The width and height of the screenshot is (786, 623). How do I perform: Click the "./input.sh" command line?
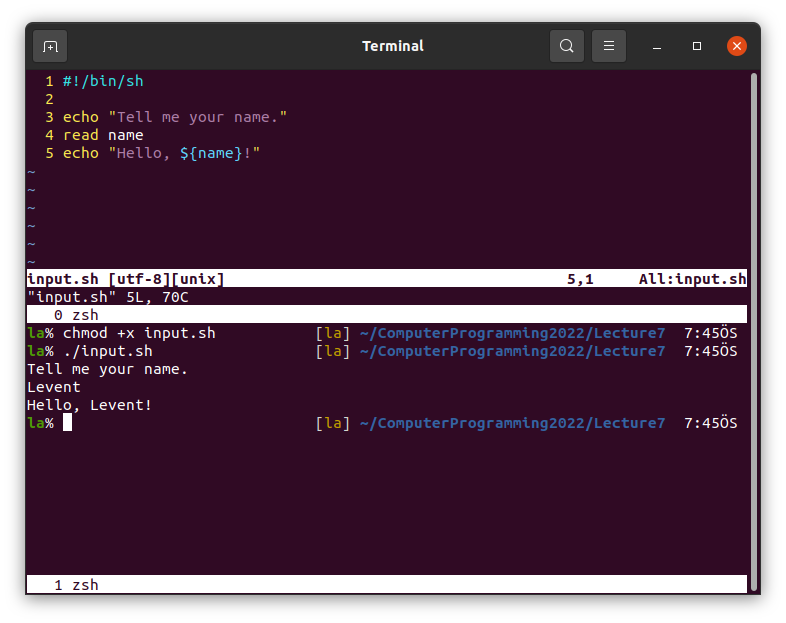point(108,351)
